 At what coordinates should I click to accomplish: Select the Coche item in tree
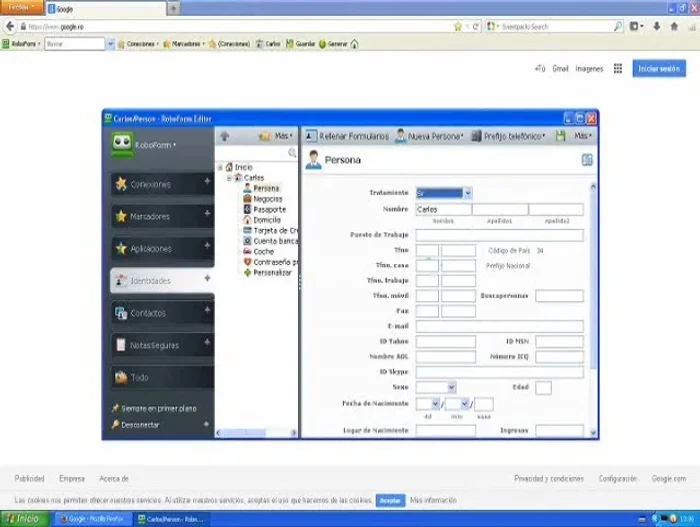pos(263,251)
